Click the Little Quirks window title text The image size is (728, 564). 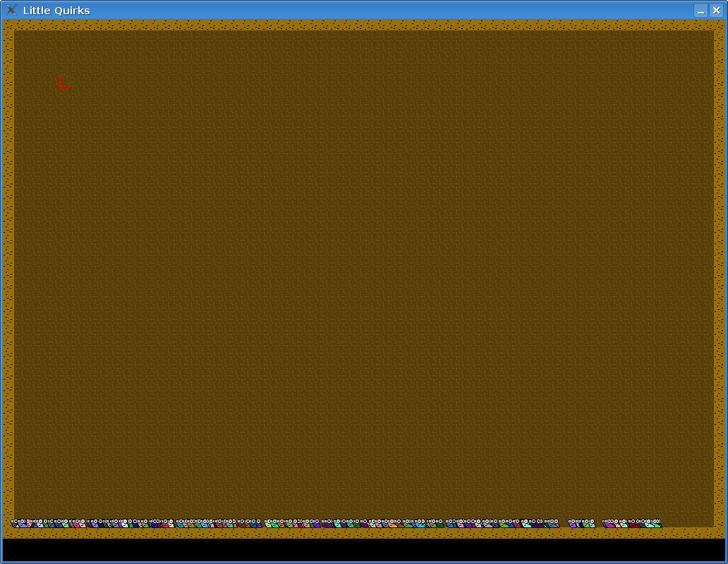tap(56, 11)
